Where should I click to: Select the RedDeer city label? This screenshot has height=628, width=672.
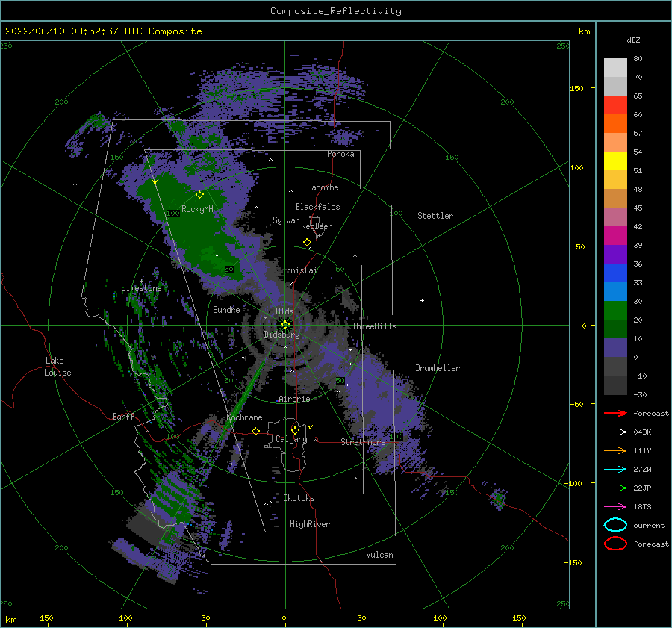317,226
